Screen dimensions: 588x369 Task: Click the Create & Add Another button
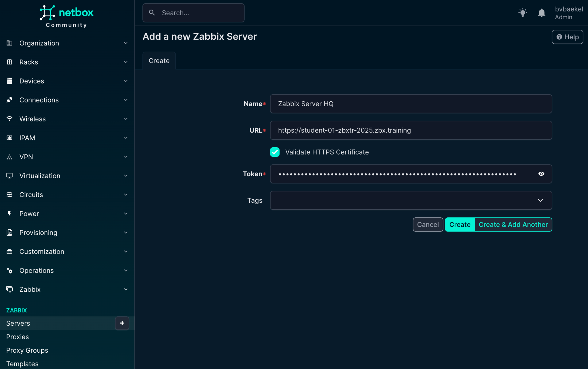coord(513,224)
